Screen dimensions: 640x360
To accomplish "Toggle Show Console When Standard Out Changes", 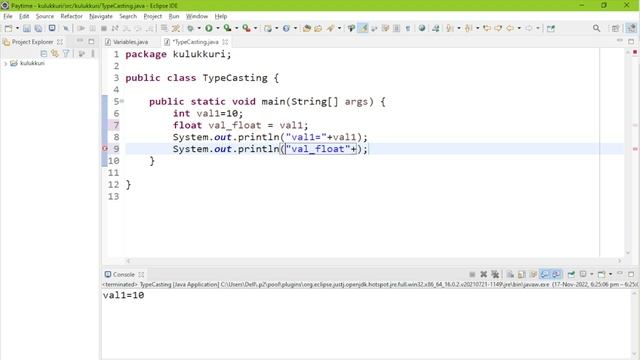I will pyautogui.click(x=544, y=274).
